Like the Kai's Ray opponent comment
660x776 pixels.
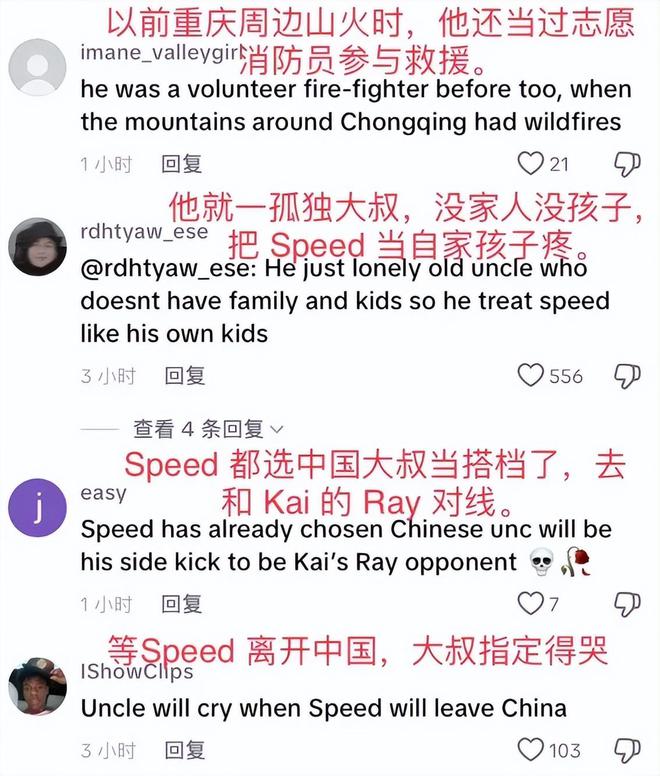[x=530, y=604]
